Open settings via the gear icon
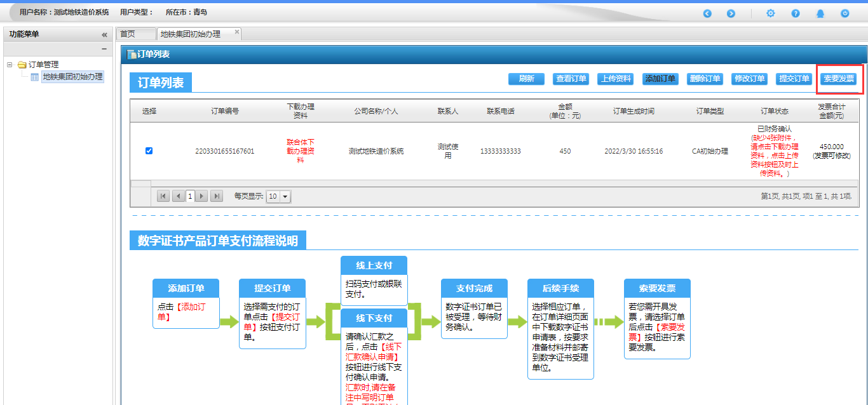The width and height of the screenshot is (868, 405). 770,13
